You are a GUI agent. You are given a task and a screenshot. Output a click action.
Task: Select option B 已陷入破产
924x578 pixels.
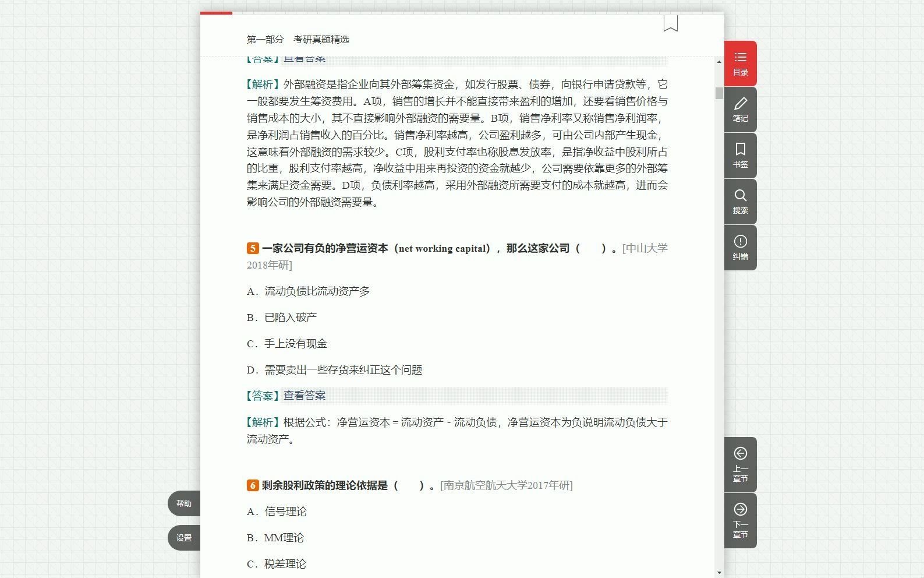click(282, 318)
